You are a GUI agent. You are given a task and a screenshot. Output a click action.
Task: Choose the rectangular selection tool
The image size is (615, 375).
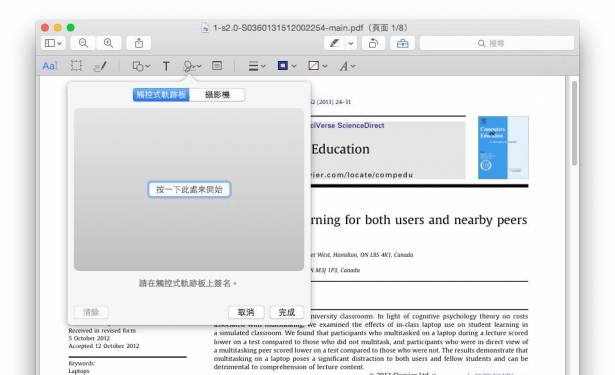76,66
